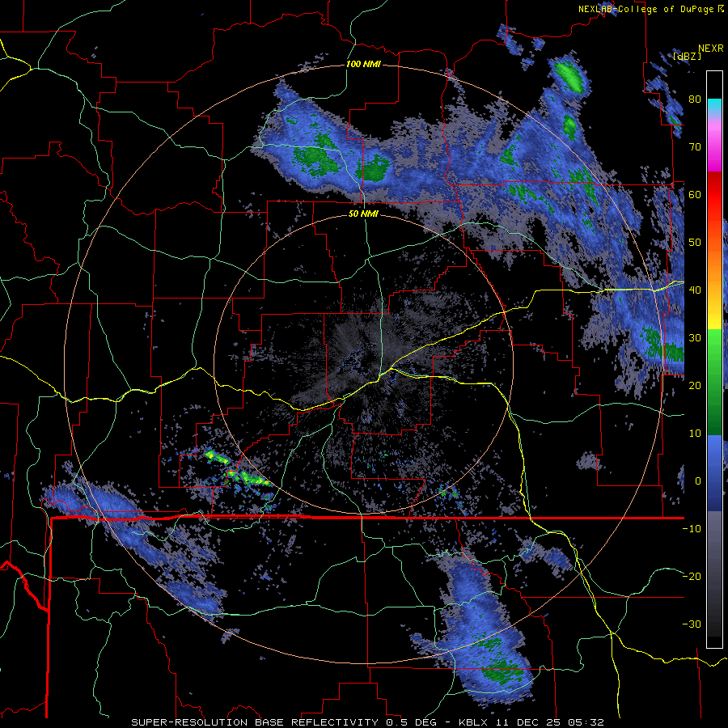Click the 60 value on the dBZ scale

tap(695, 195)
